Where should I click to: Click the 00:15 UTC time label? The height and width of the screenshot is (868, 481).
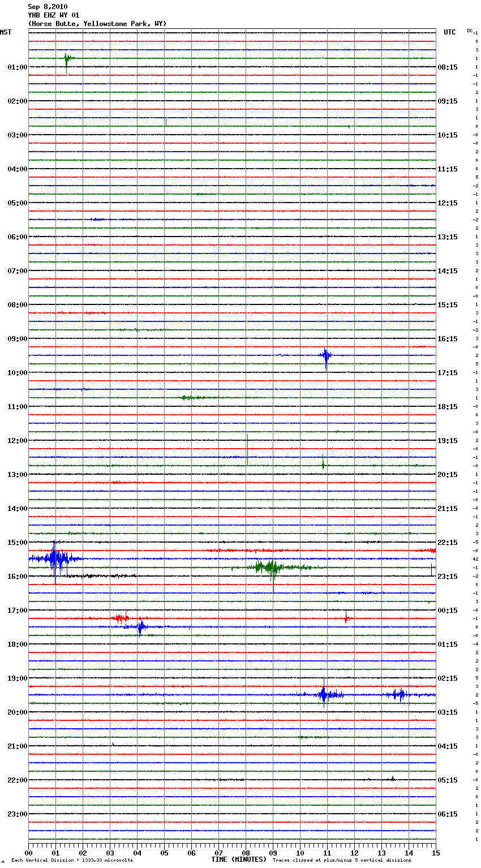[448, 611]
